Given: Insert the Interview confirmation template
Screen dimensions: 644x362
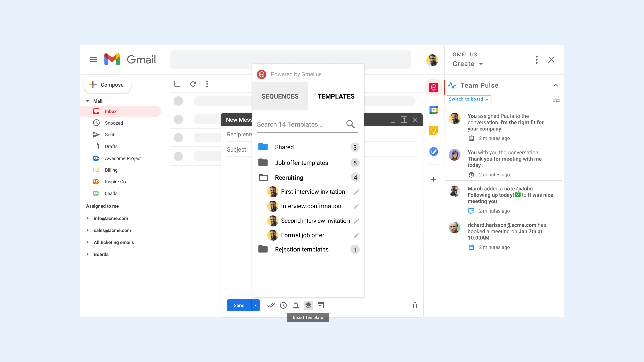Looking at the screenshot, I should tap(311, 206).
